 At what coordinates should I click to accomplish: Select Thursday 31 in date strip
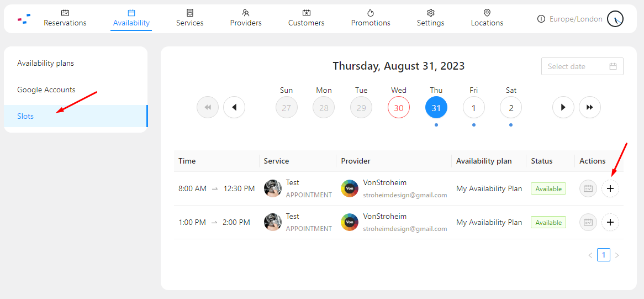(x=436, y=108)
